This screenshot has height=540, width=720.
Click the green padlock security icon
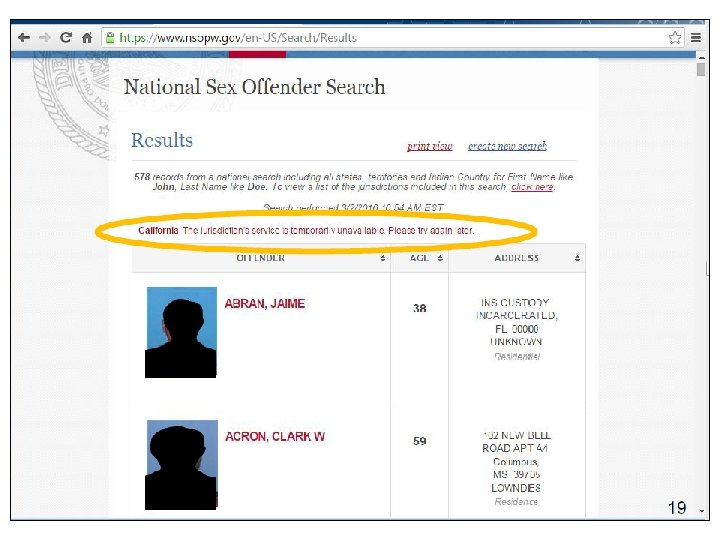tap(110, 38)
